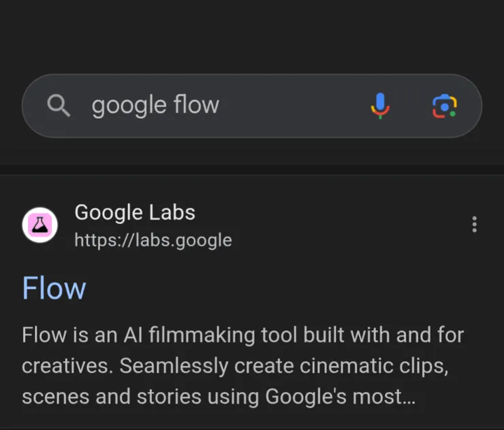Click the pink Google Labs flask favicon
Image resolution: width=504 pixels, height=430 pixels.
pos(40,225)
